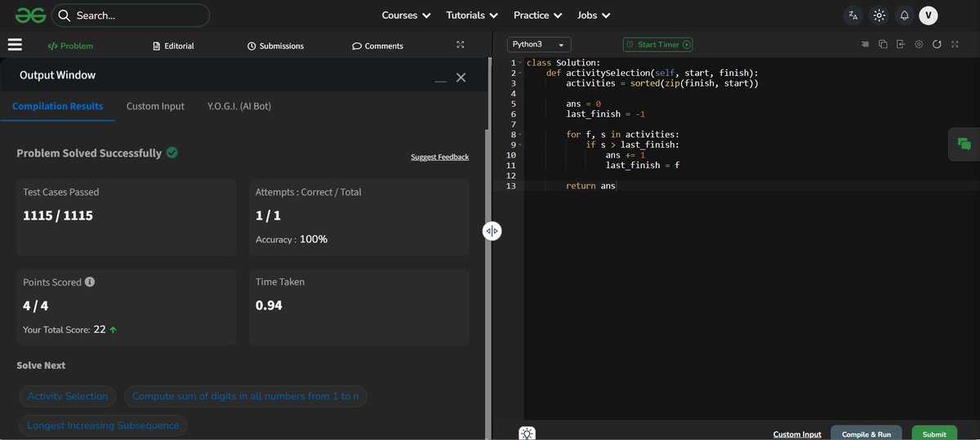The width and height of the screenshot is (980, 440).
Task: Open the Submissions tab
Action: click(275, 46)
